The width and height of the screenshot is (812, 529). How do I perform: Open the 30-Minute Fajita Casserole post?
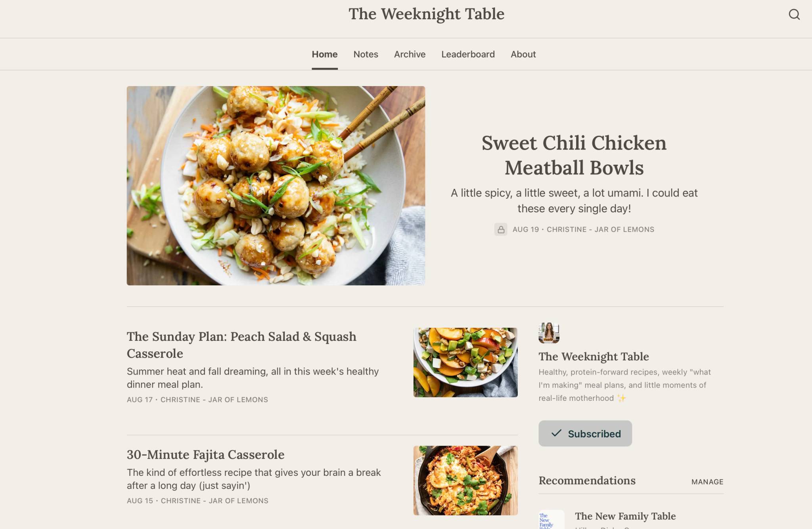[x=205, y=455]
